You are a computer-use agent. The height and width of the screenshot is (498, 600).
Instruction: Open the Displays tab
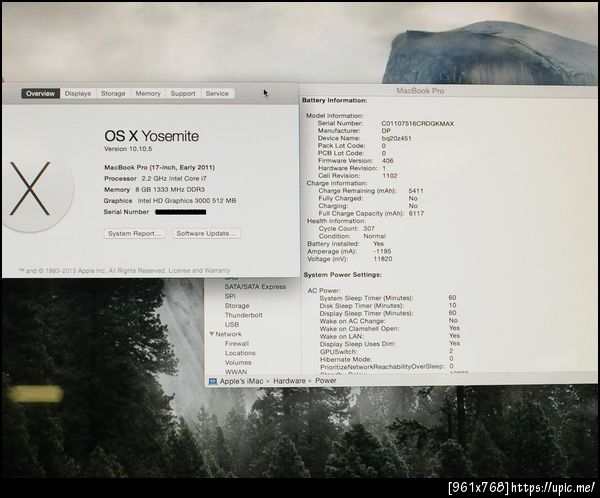pos(78,93)
